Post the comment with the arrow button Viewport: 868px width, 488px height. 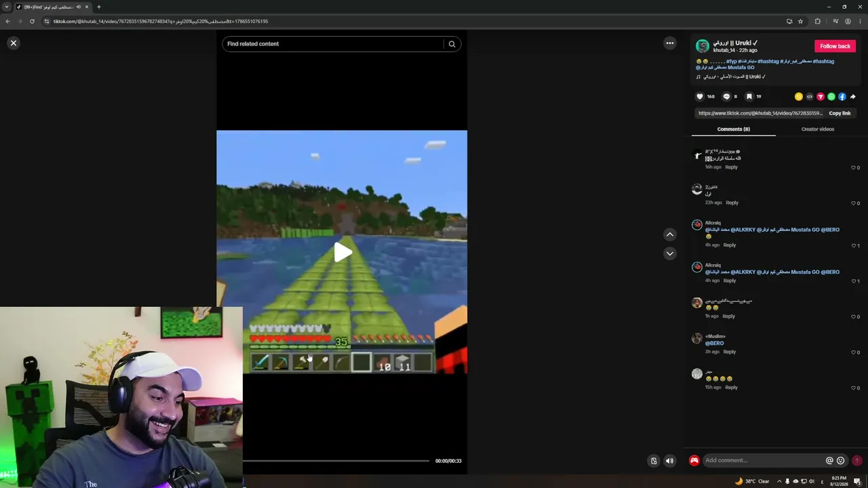[857, 461]
